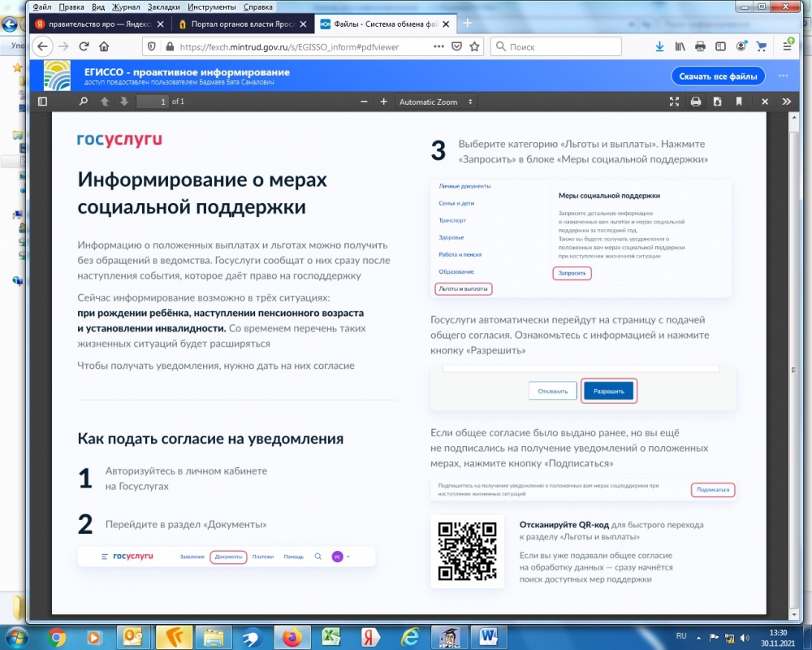Switch PDF viewer to presentation mode
The height and width of the screenshot is (650, 812).
coord(674,102)
